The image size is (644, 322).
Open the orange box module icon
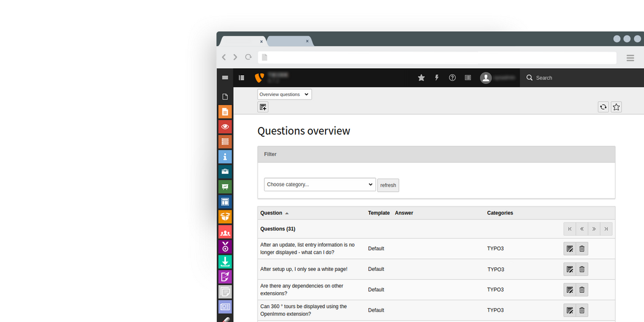pyautogui.click(x=225, y=216)
